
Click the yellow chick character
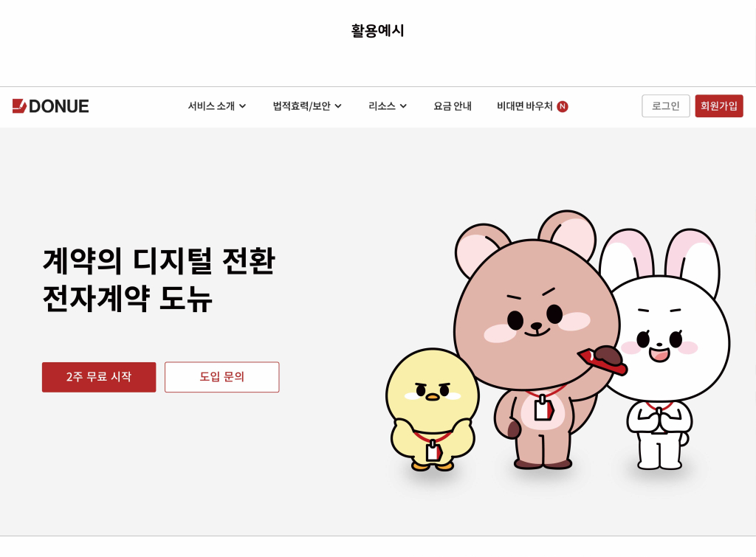tap(433, 410)
